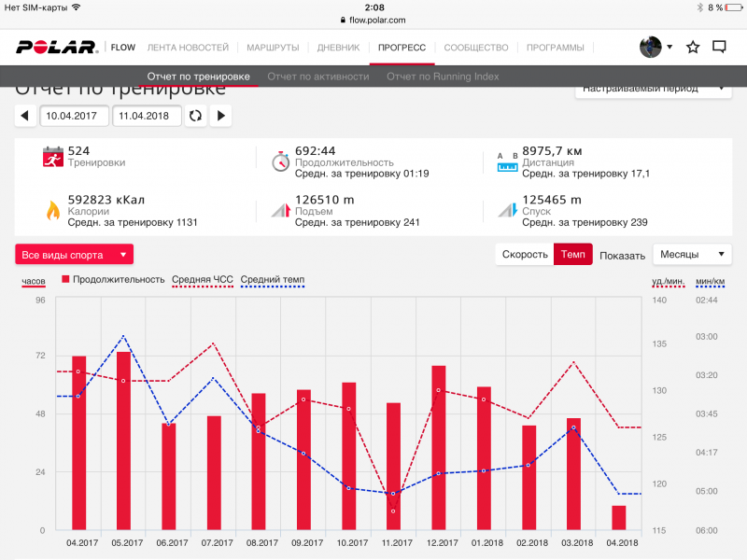Click the training sessions calendar icon
This screenshot has height=560, width=747.
coord(53,157)
